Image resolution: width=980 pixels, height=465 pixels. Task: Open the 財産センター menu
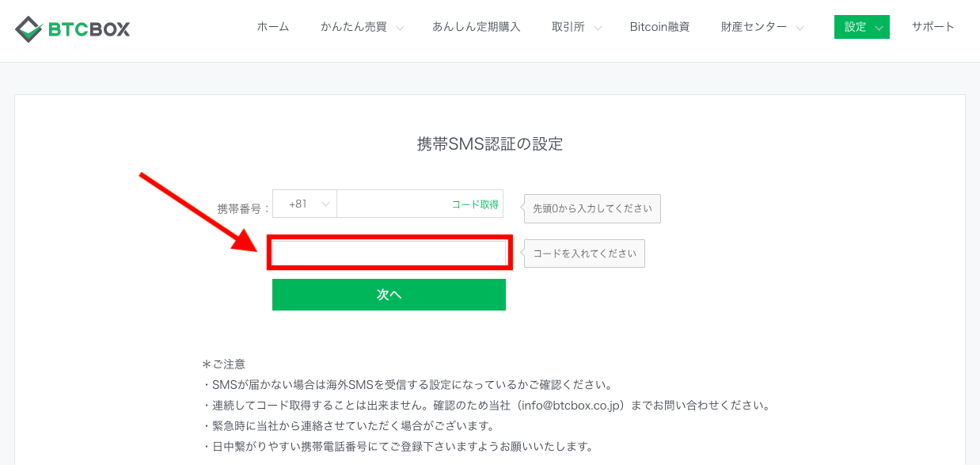click(754, 27)
